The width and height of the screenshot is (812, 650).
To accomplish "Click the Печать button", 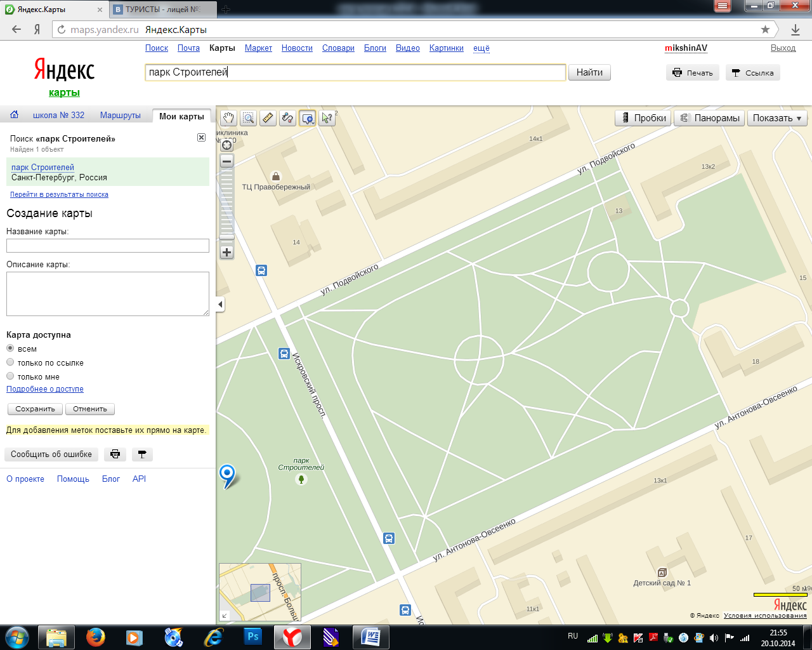I will [693, 73].
